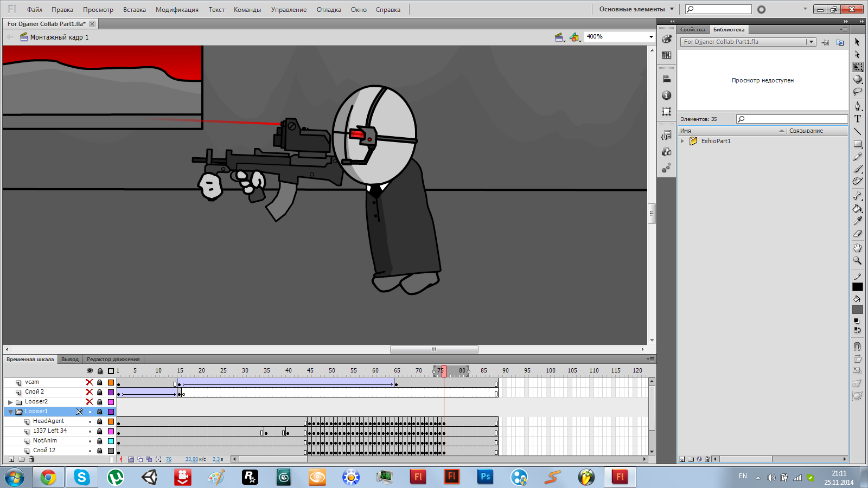Show the Looser2 folder layers
868x488 pixels.
pyautogui.click(x=90, y=402)
